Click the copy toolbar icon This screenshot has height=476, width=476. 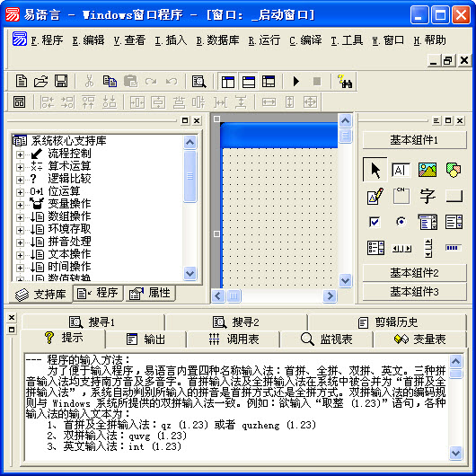(110, 81)
